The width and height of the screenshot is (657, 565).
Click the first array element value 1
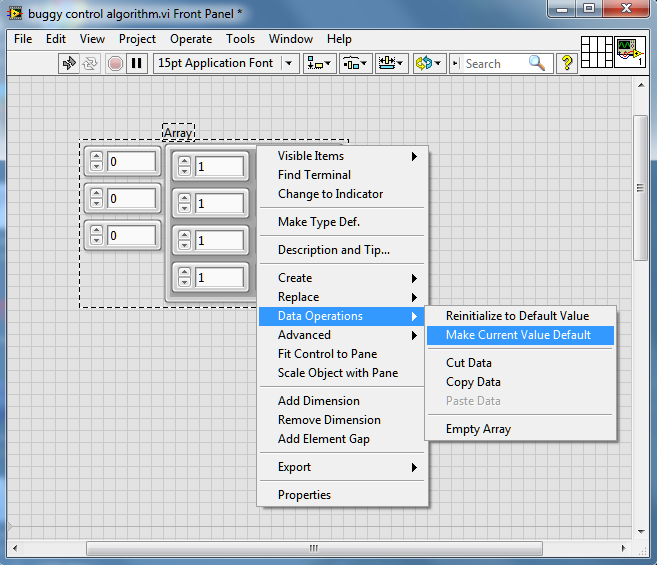click(219, 167)
